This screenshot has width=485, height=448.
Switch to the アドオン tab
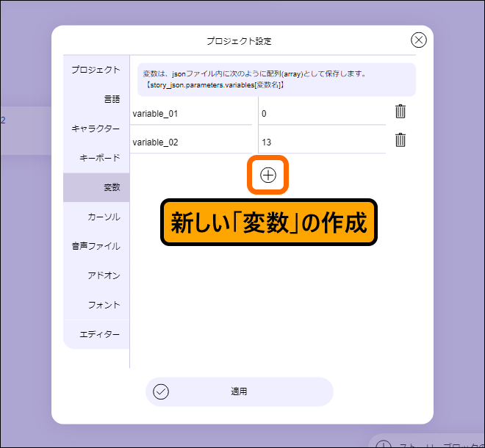(x=96, y=275)
